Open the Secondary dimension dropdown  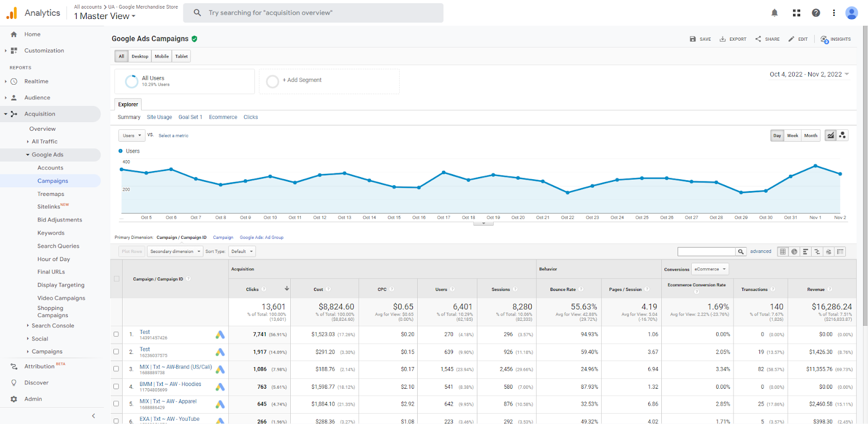point(175,251)
